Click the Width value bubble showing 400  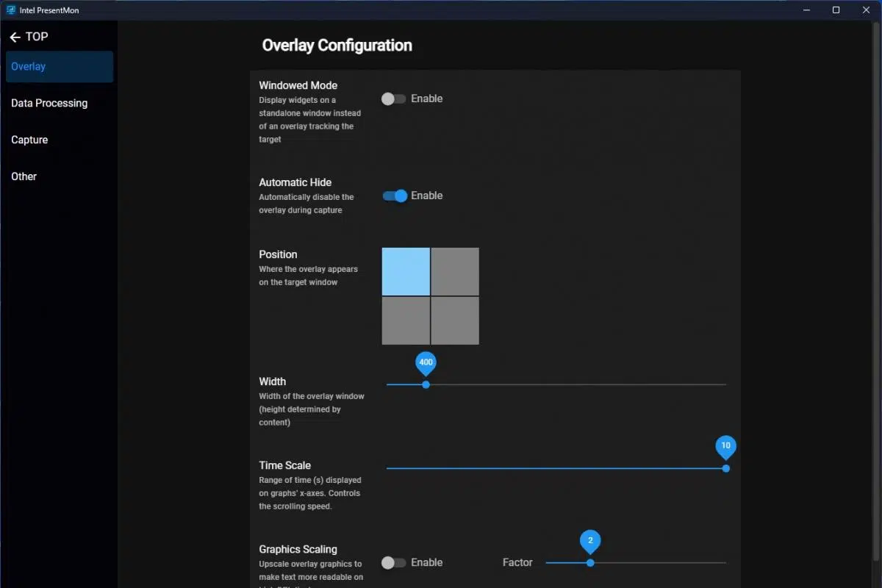(x=426, y=362)
